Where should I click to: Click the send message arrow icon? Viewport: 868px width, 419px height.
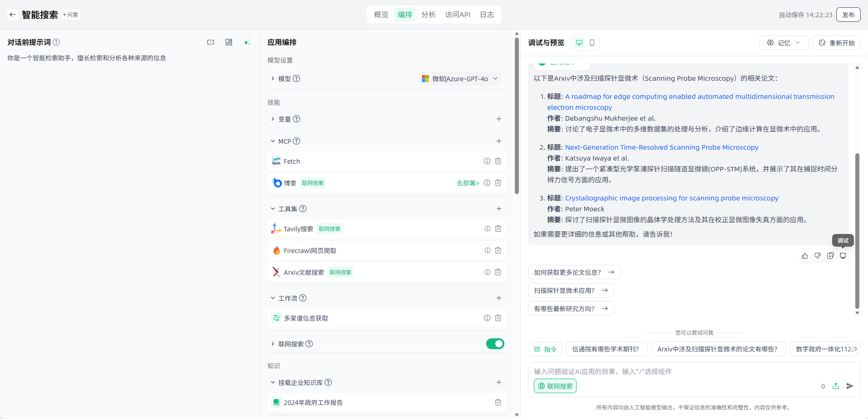coord(850,386)
